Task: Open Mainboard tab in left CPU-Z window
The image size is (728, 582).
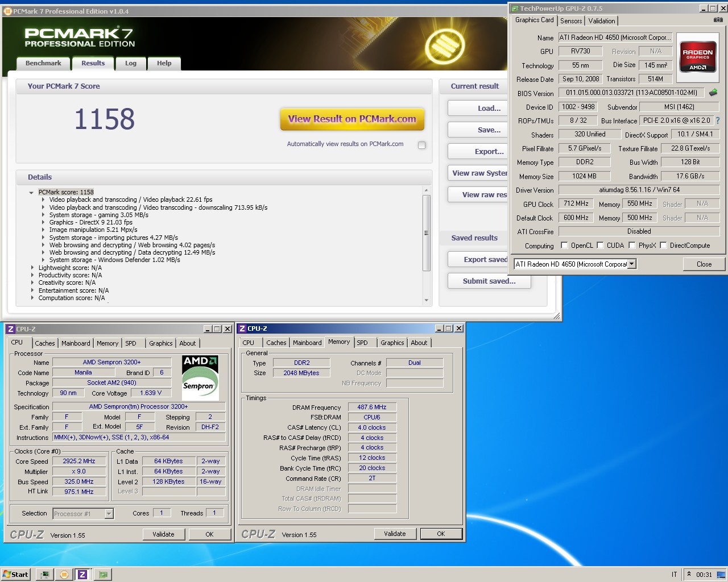Action: point(76,343)
